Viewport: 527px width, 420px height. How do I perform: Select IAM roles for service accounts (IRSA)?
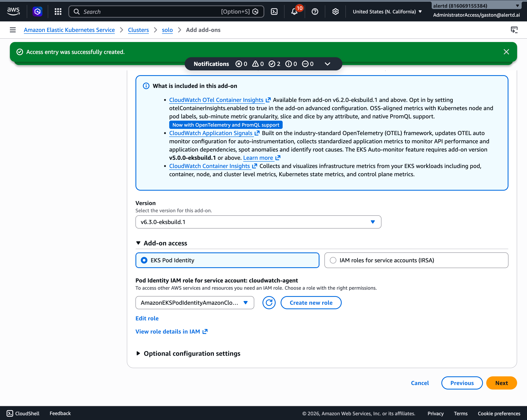[x=416, y=260]
